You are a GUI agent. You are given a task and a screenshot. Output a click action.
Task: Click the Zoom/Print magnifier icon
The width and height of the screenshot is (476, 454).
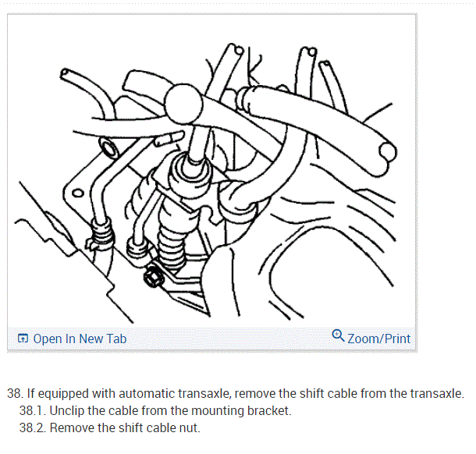[x=338, y=335]
